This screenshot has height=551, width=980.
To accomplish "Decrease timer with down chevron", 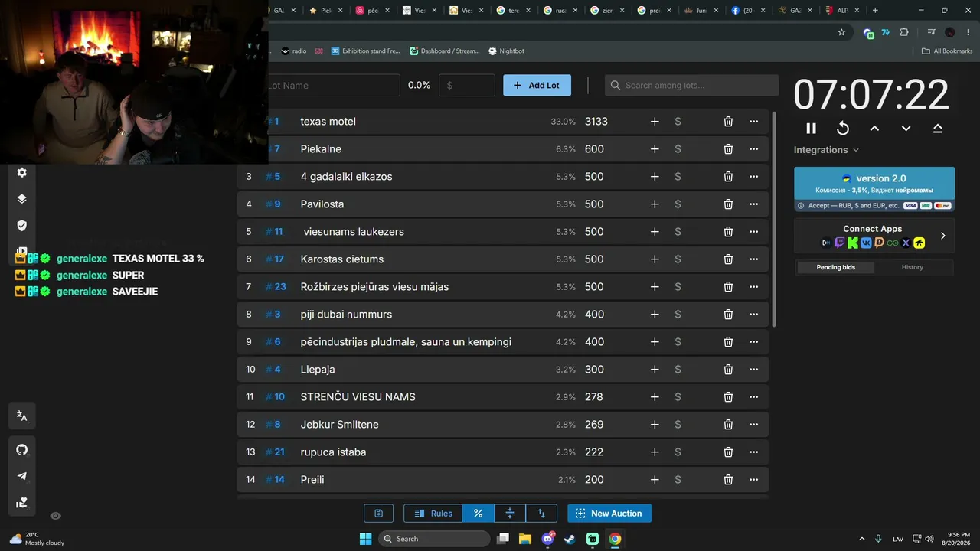I will [x=906, y=129].
